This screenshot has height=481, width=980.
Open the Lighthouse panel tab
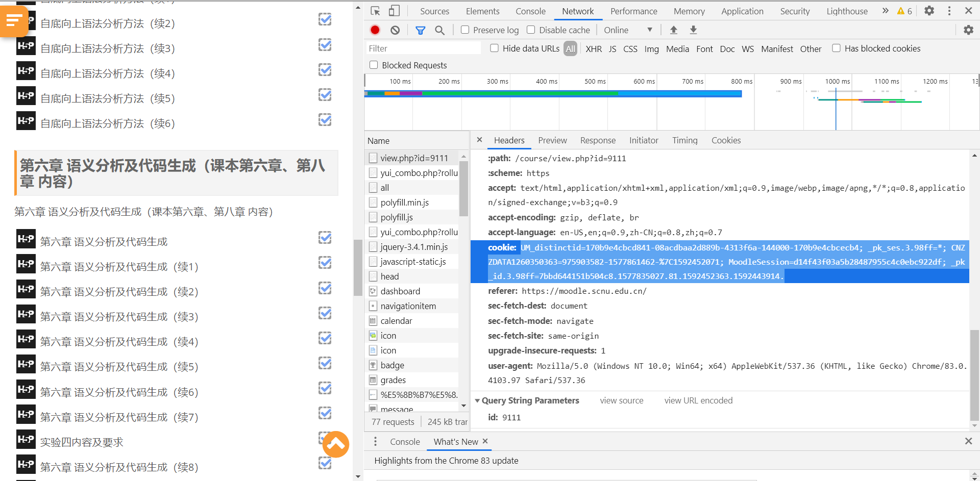point(847,11)
